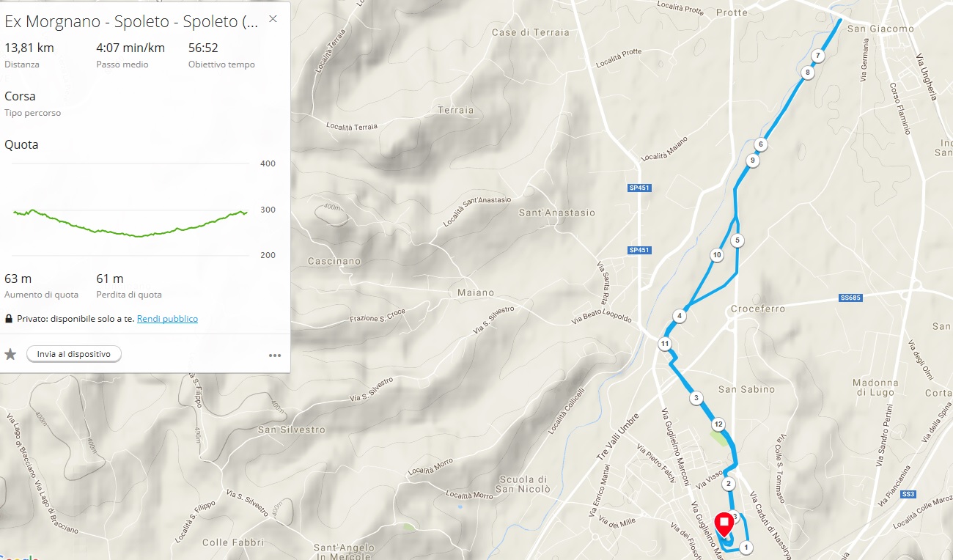
Task: Click kilometer marker 1 on the route
Action: pos(746,547)
